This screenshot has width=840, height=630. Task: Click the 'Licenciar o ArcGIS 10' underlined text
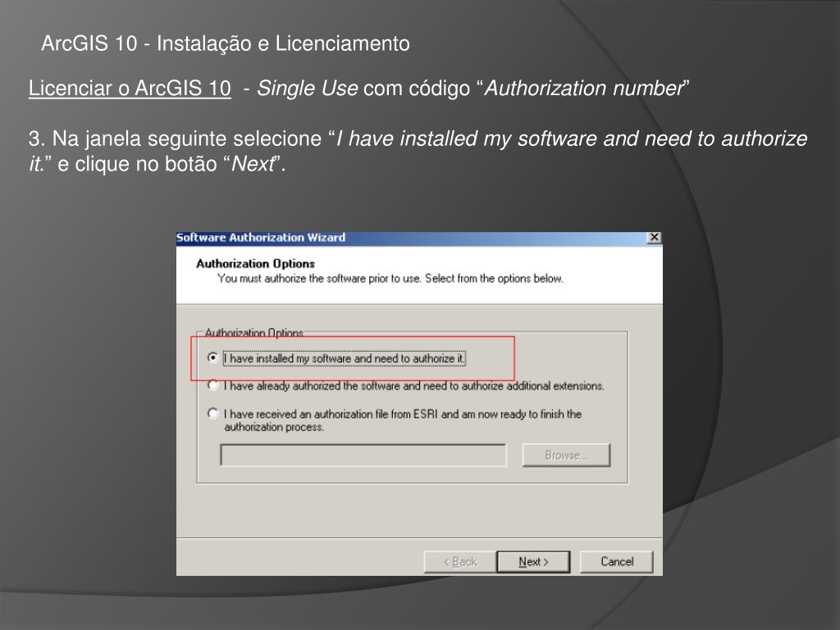(x=130, y=89)
